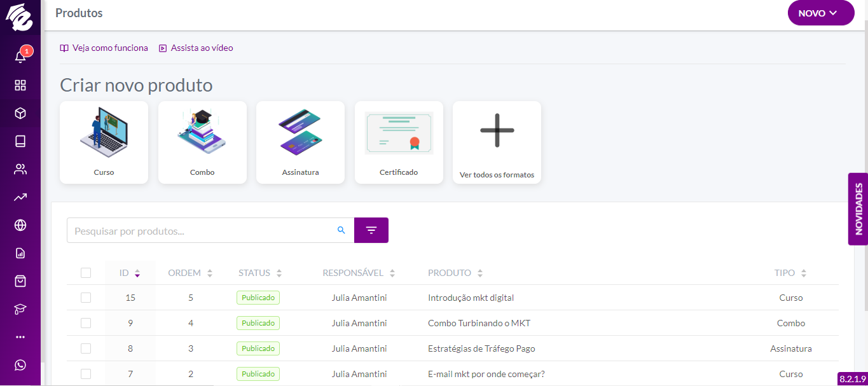Open the shopping bag icon in sidebar
The width and height of the screenshot is (868, 386).
[20, 281]
